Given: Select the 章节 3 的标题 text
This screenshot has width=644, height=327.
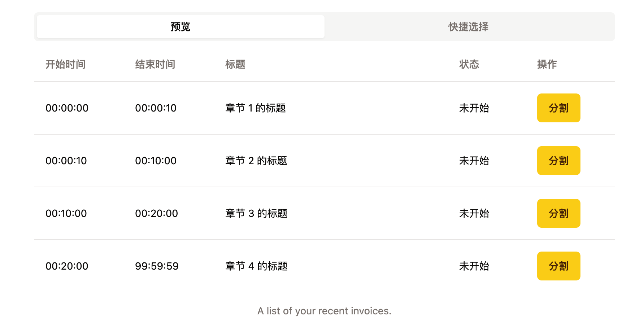Looking at the screenshot, I should (x=256, y=213).
